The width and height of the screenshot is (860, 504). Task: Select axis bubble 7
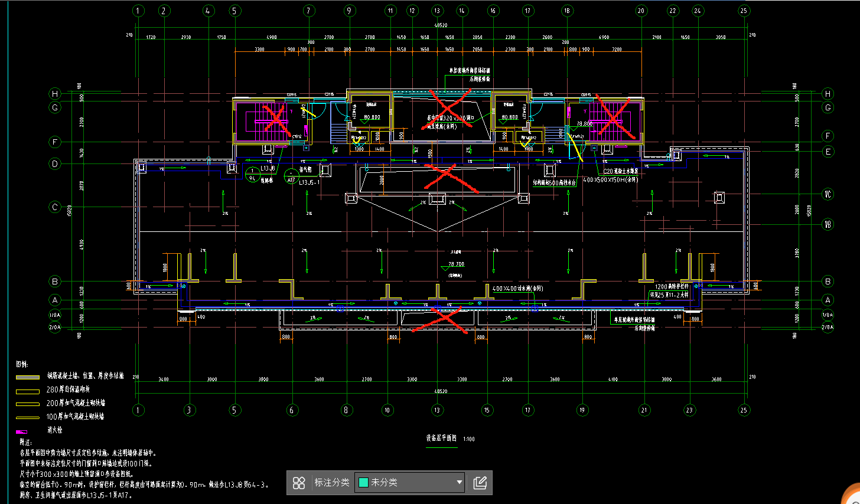coord(308,11)
